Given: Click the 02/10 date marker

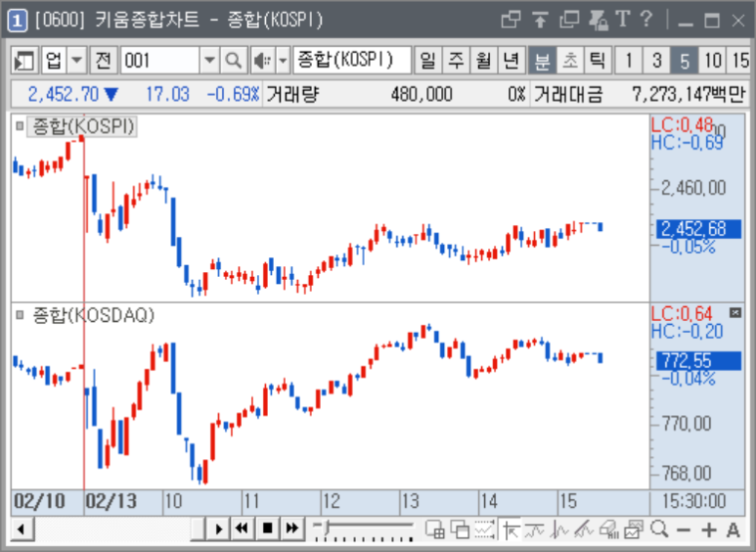Looking at the screenshot, I should click(39, 501).
